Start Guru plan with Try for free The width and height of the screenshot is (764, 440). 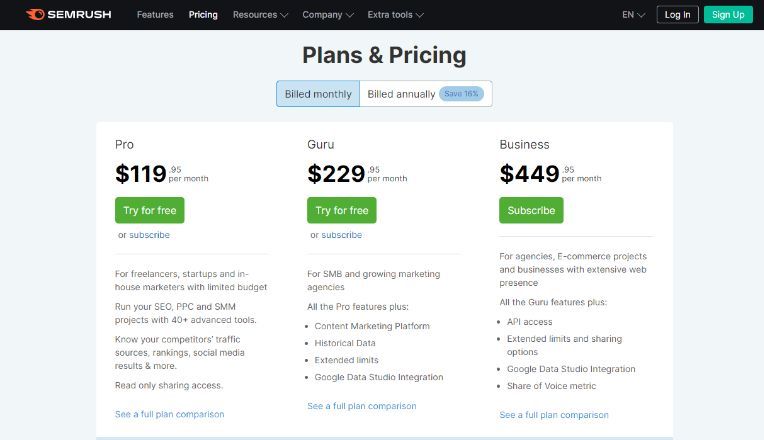tap(342, 210)
